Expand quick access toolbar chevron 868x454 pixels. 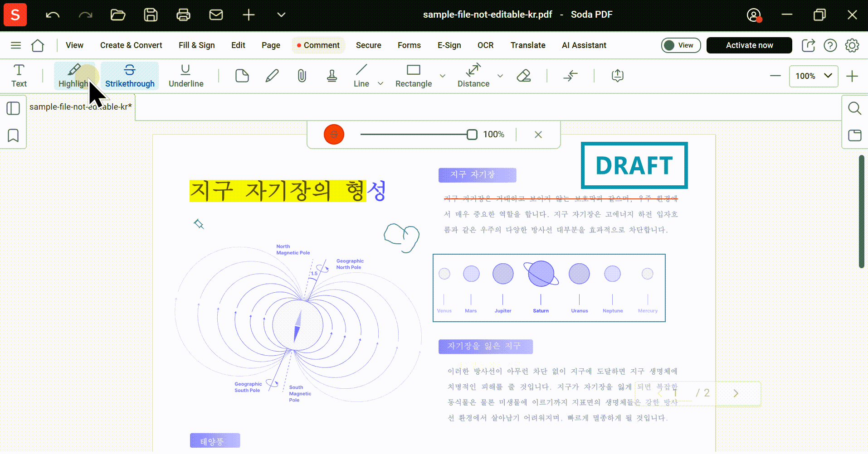coord(281,15)
